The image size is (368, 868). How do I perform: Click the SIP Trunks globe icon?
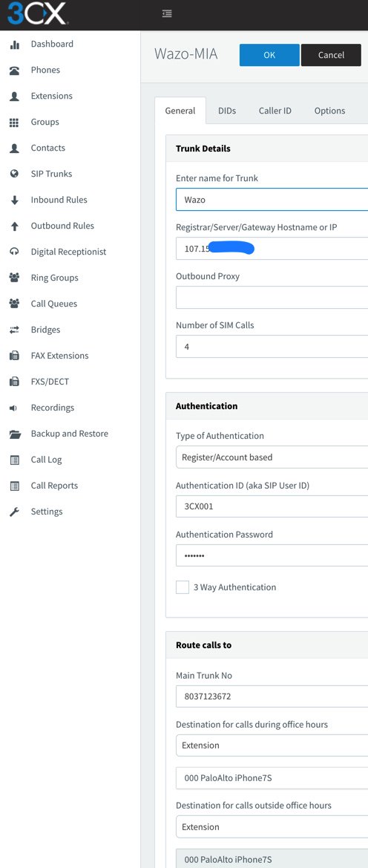pos(15,174)
